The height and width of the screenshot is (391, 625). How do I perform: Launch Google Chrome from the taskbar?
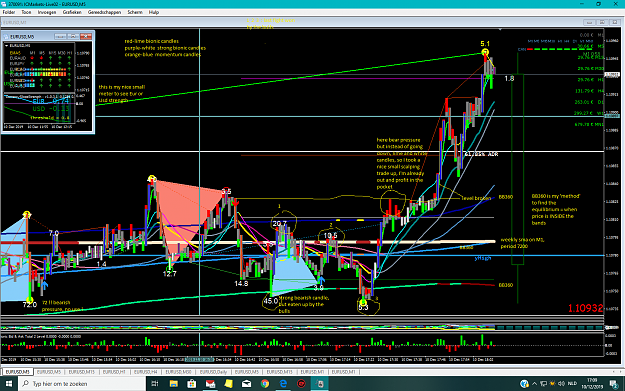pyautogui.click(x=265, y=383)
